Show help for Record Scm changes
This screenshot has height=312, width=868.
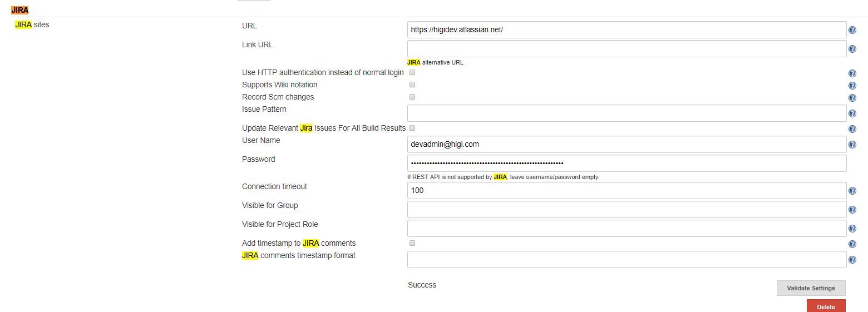click(852, 98)
